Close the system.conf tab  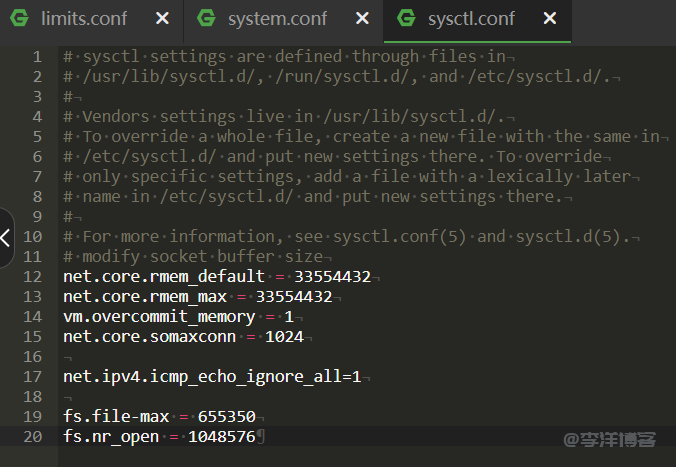tap(362, 19)
